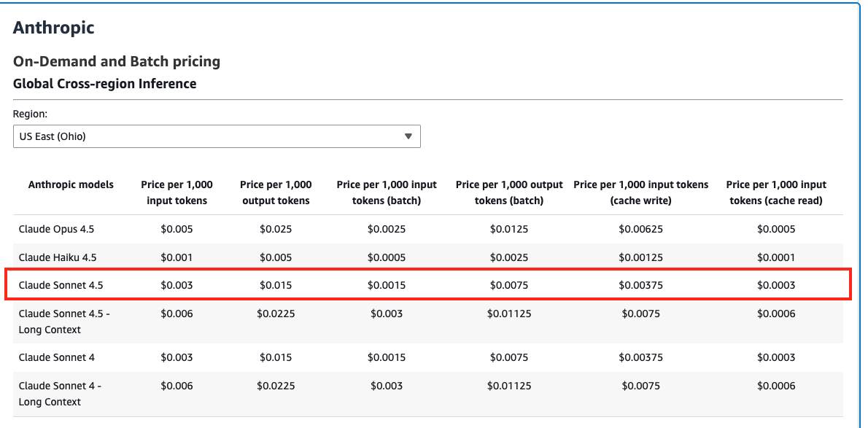Click the Price per 1,000 output tokens header
Image resolution: width=868 pixels, height=428 pixels.
[x=276, y=192]
